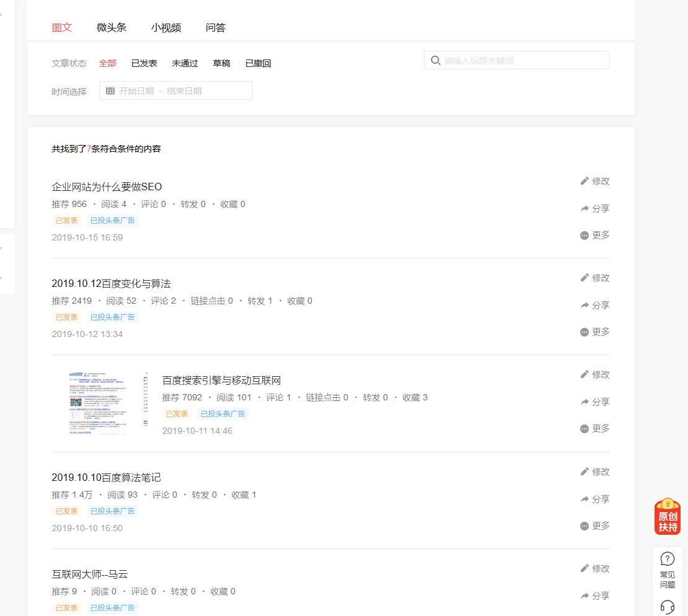
Task: Open the 小视频 tab
Action: [x=165, y=27]
